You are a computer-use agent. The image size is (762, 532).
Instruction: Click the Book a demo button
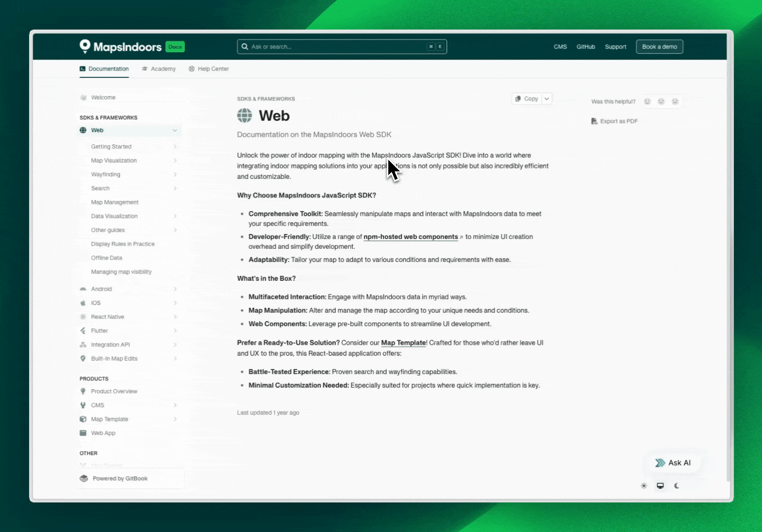click(x=659, y=47)
